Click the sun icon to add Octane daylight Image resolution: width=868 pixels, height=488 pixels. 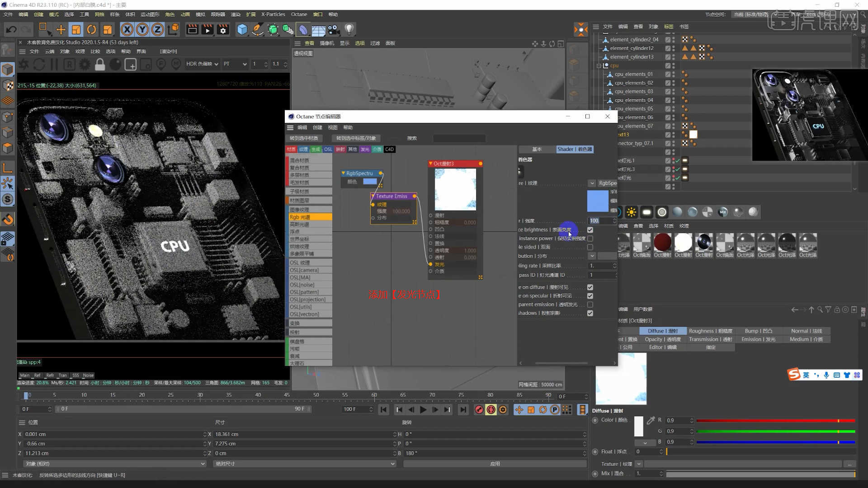(632, 212)
